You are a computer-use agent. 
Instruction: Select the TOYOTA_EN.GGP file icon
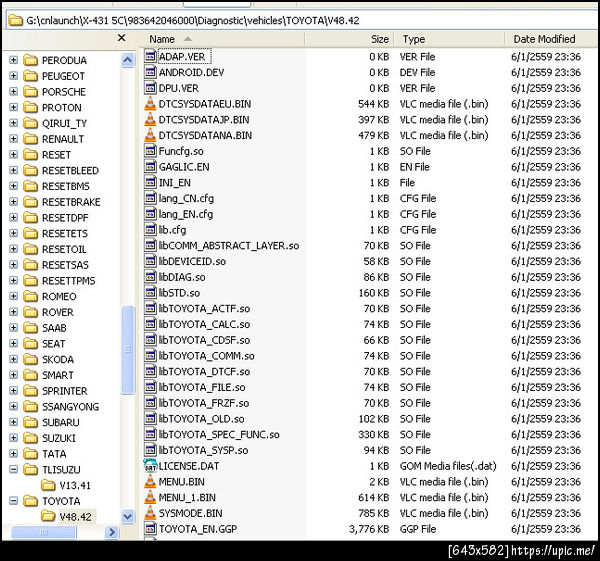click(151, 528)
